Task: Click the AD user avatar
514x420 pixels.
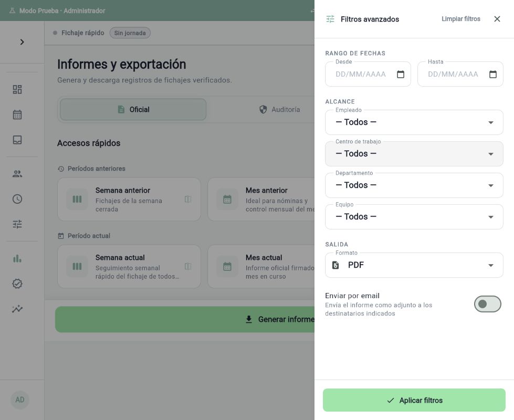Action: pyautogui.click(x=19, y=400)
